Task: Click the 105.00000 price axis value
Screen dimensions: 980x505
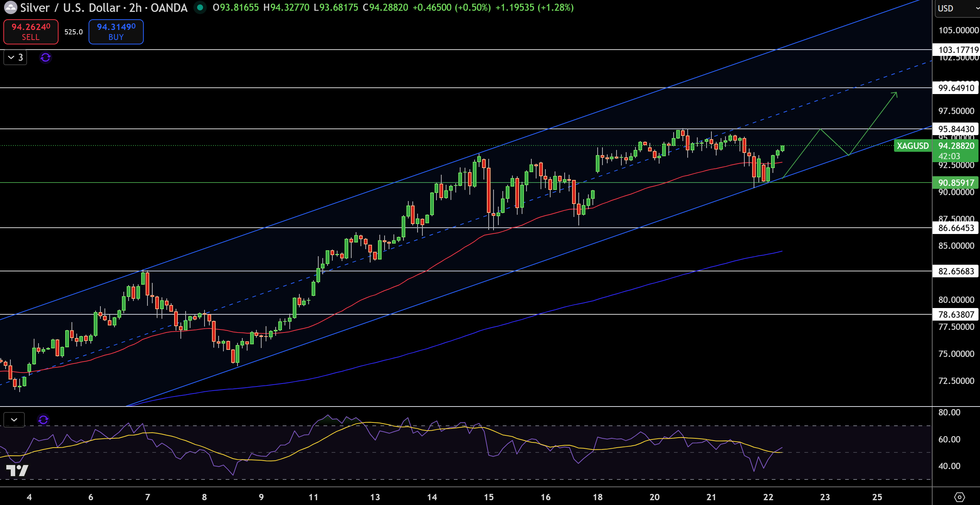Action: [958, 30]
